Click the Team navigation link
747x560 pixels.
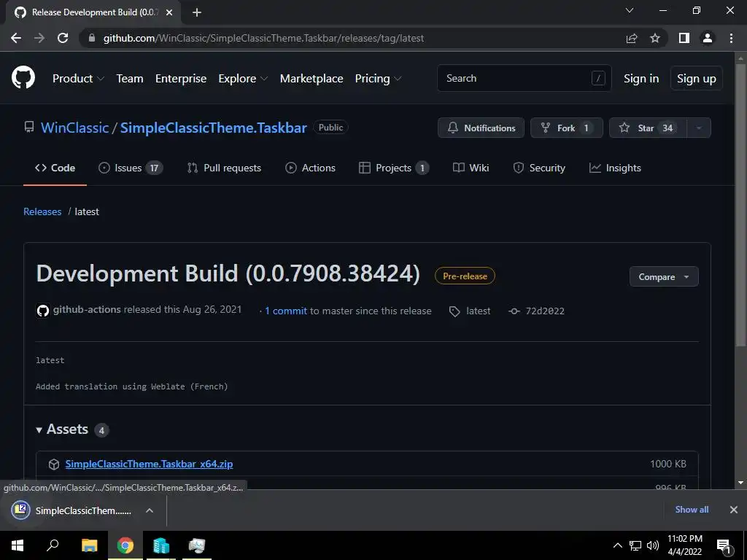[x=130, y=78]
